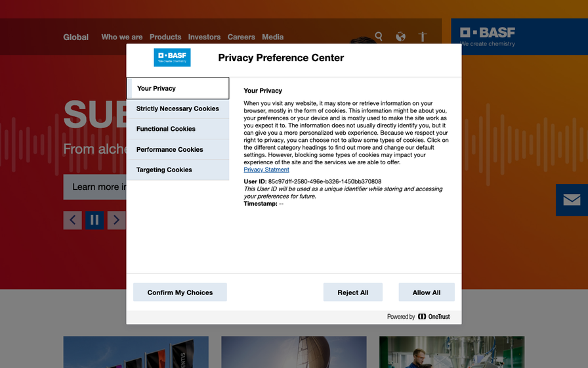Open the globe language selector icon
The image size is (588, 368).
pos(400,36)
